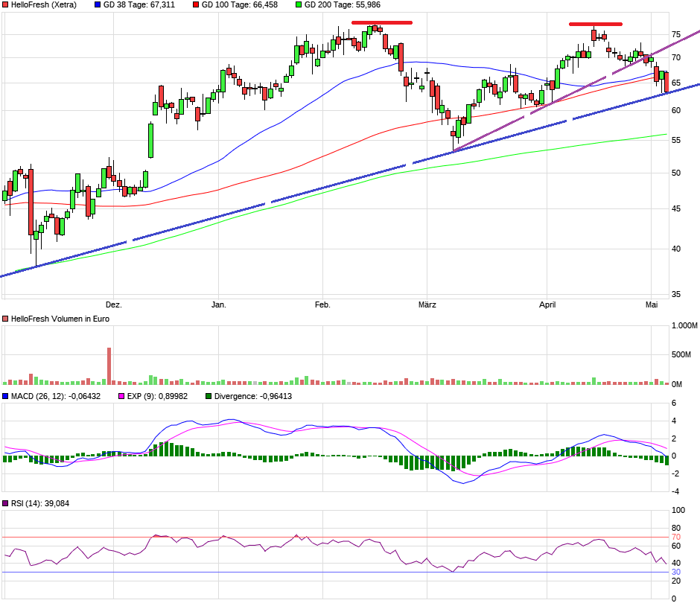
Task: Click the red HelloFresh (Xetra) legend swatch
Action: coord(5,5)
